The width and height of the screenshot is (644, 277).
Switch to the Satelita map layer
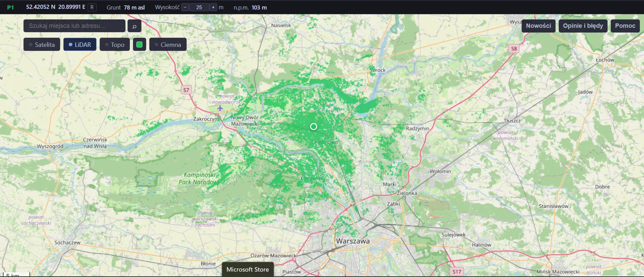42,44
